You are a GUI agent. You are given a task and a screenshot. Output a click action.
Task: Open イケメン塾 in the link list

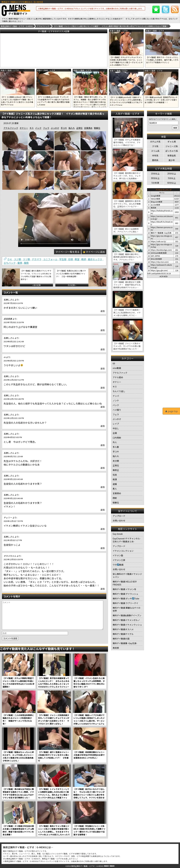click(x=118, y=556)
